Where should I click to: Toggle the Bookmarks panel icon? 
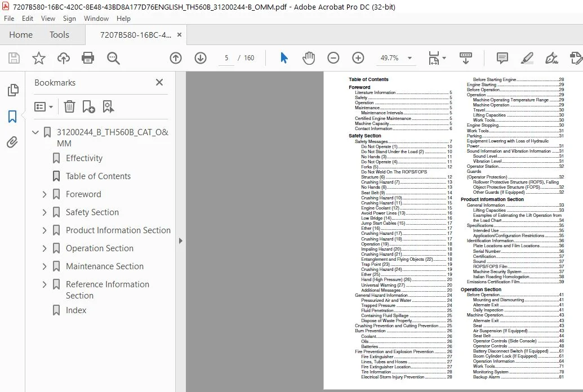click(12, 117)
